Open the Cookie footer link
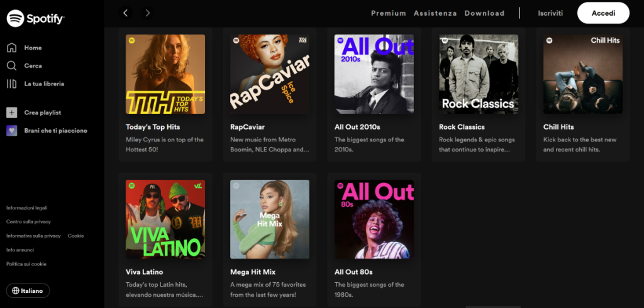644x308 pixels. coord(75,236)
